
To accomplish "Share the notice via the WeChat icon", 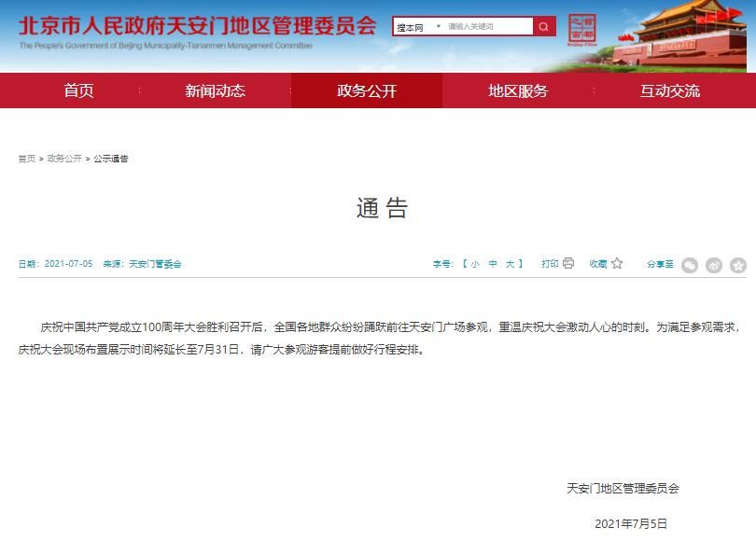I will [690, 265].
